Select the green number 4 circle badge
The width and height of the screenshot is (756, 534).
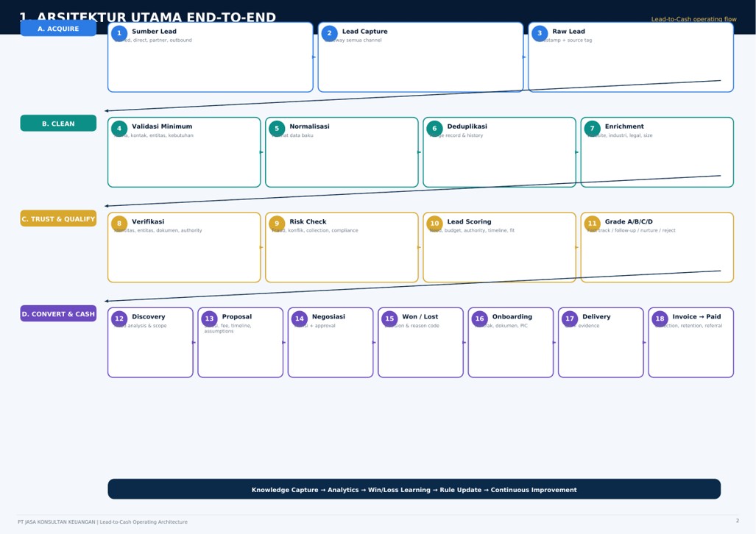119,128
